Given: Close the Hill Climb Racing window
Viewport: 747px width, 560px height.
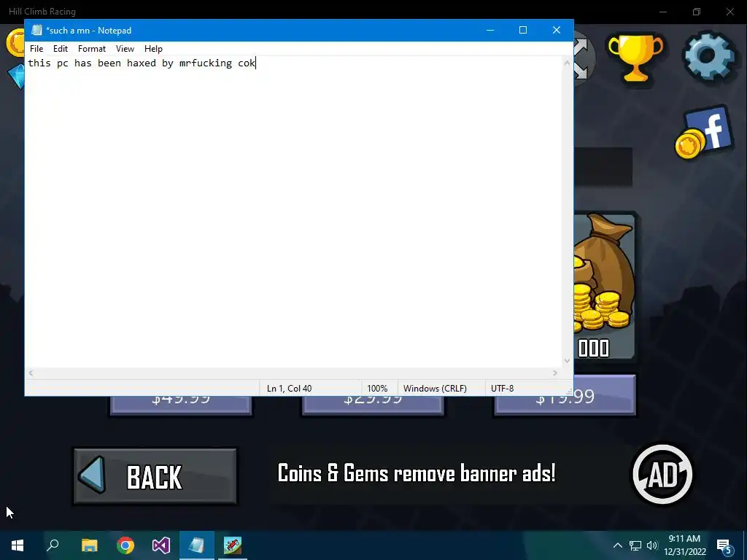Looking at the screenshot, I should coord(729,12).
